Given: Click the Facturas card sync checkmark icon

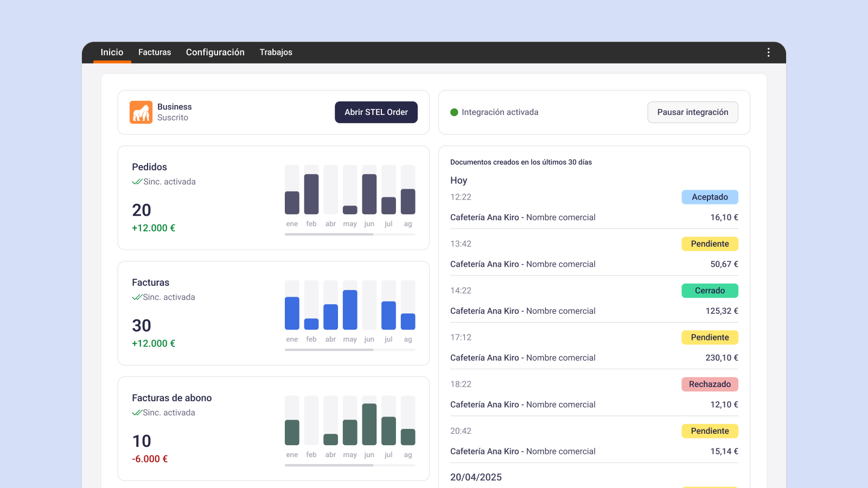Looking at the screenshot, I should point(137,297).
